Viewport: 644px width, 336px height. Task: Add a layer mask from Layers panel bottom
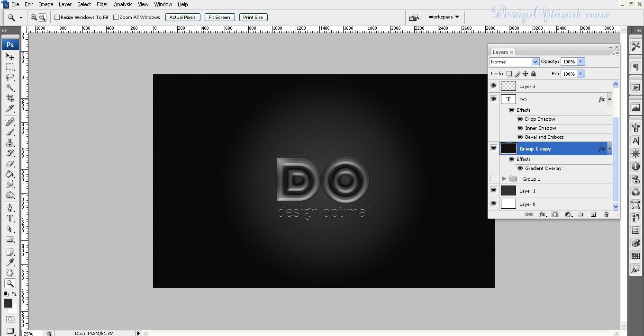555,214
